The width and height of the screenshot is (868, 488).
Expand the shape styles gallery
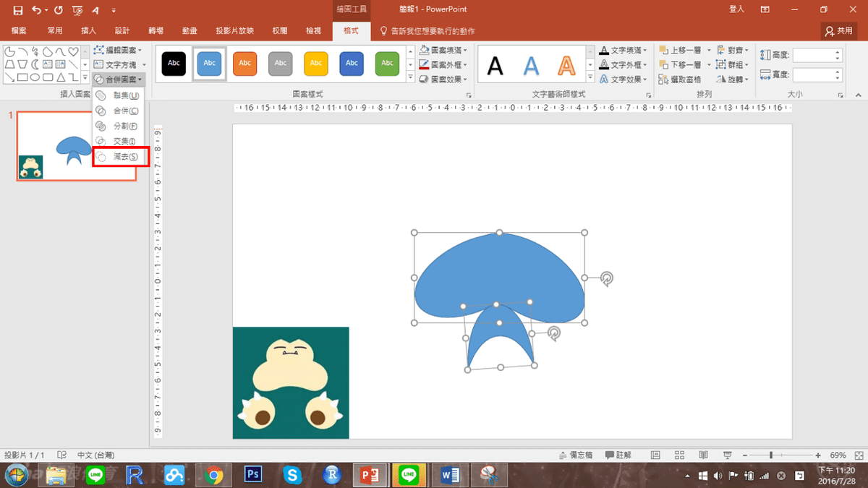pos(411,78)
